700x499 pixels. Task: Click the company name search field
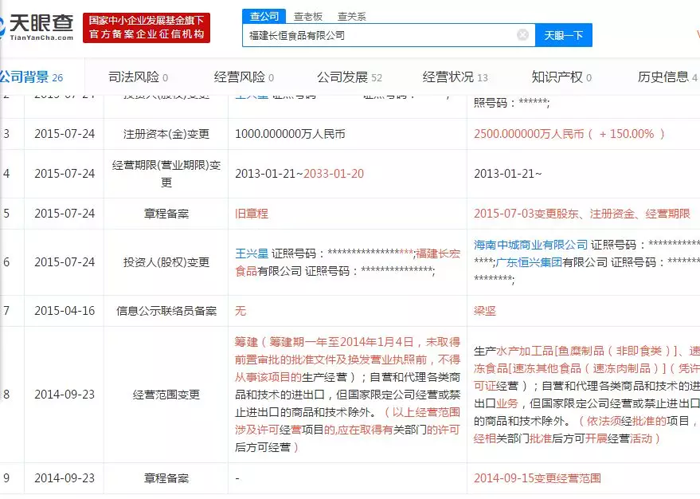click(378, 35)
